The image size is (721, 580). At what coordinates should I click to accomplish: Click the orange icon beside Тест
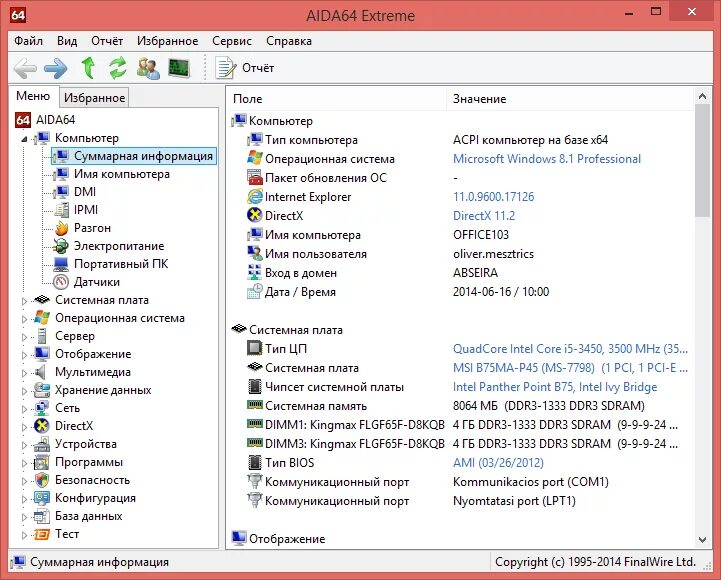pos(42,534)
